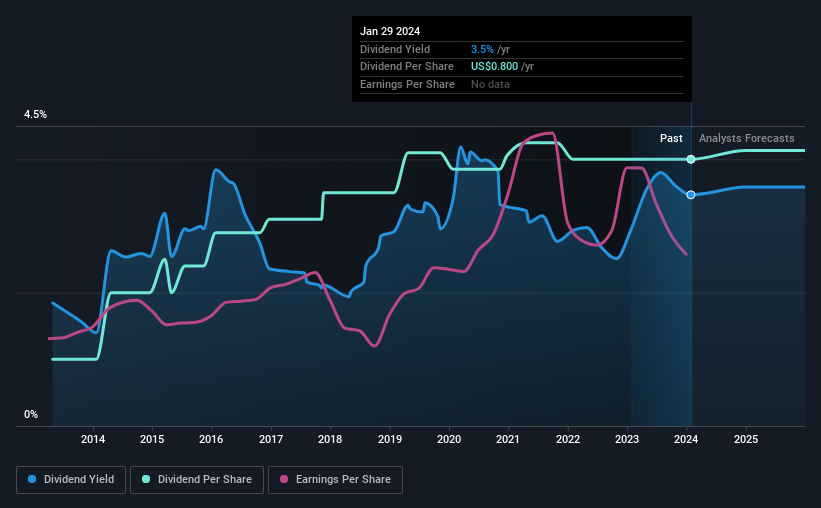Click the 2021 x-axis label
The height and width of the screenshot is (508, 821).
(x=508, y=439)
